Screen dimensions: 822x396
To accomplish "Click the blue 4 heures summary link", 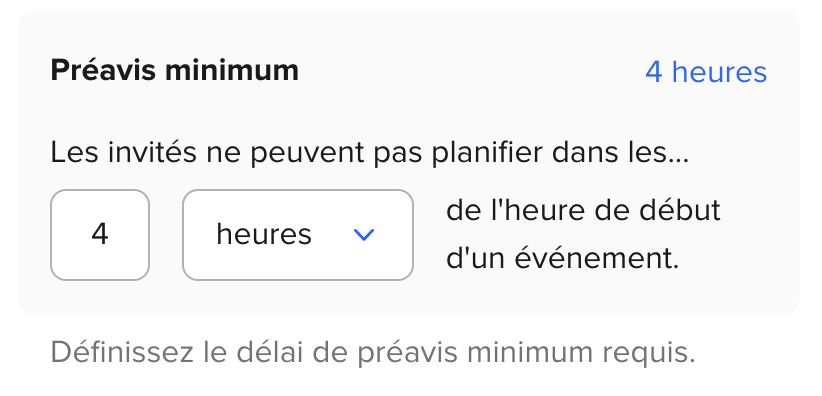I will coord(706,72).
